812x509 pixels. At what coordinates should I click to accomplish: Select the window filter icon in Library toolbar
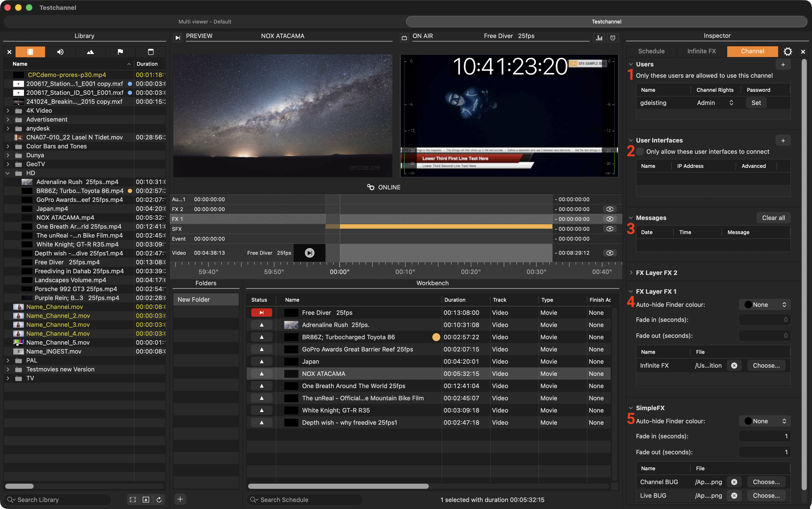pos(151,52)
